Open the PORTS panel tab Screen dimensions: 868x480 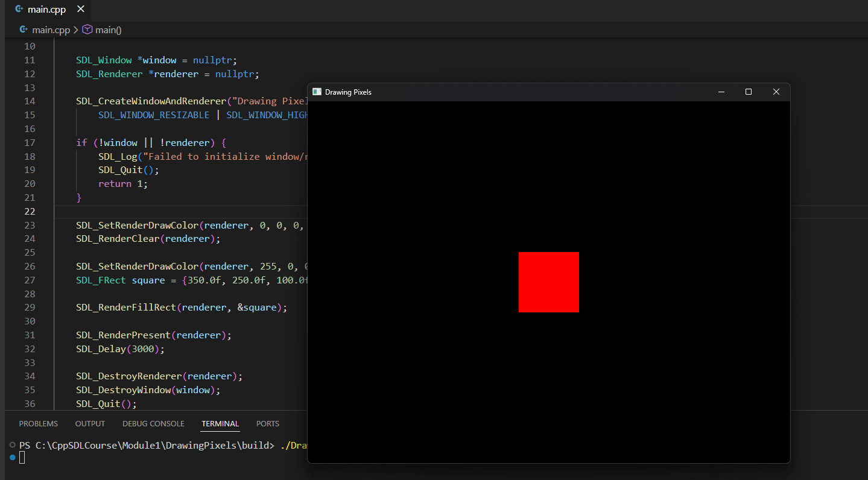[x=268, y=424]
